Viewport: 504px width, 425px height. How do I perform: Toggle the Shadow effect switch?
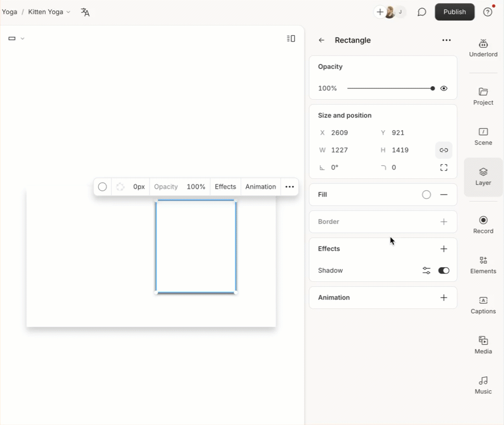[444, 271]
